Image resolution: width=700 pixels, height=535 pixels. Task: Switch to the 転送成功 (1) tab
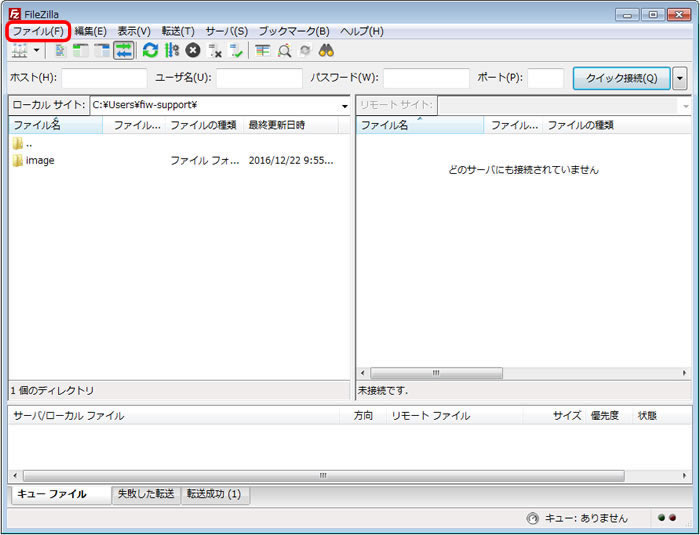[x=214, y=494]
